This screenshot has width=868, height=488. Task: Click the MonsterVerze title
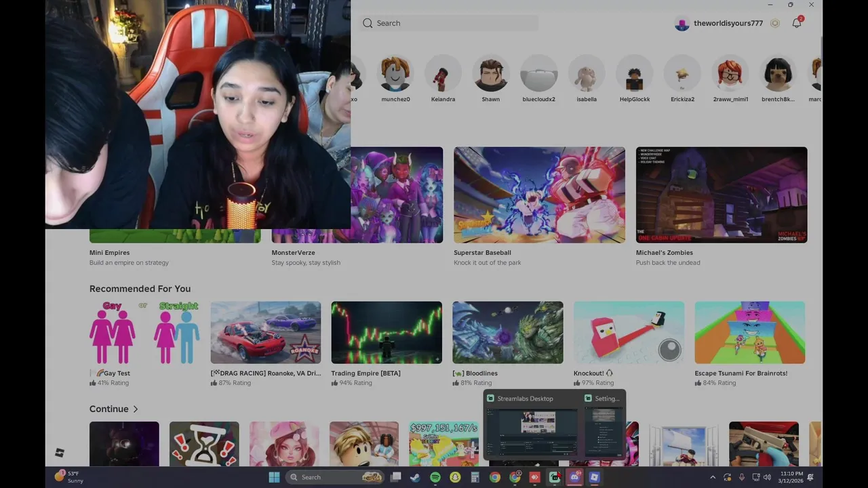tap(294, 253)
